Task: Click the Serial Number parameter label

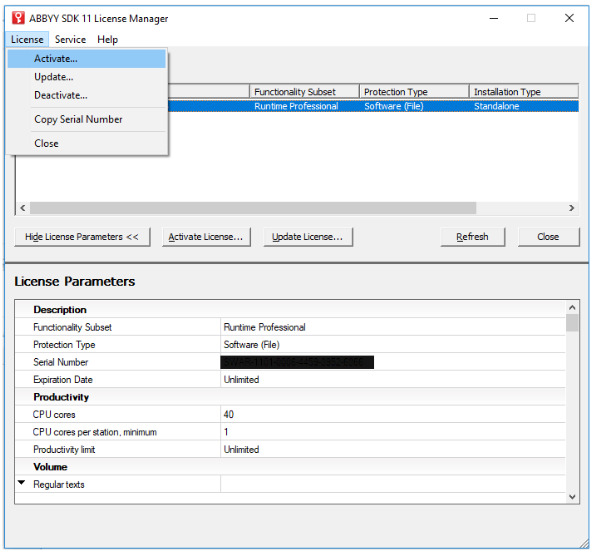Action: coord(60,362)
